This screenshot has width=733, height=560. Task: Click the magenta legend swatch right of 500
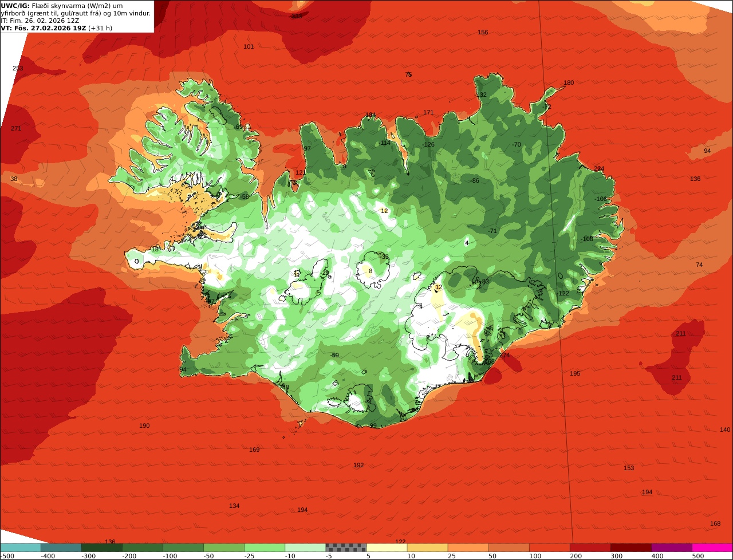[x=712, y=547]
